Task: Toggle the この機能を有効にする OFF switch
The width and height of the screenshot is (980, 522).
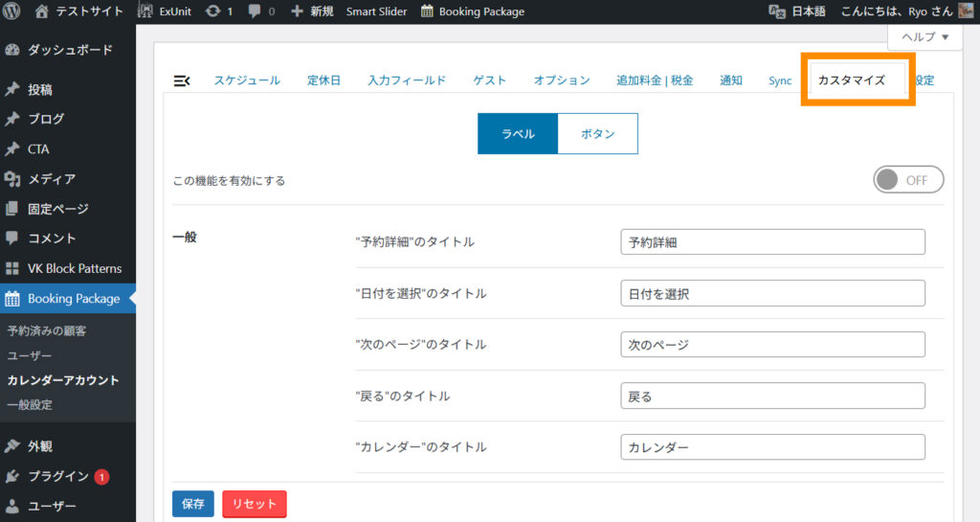Action: (x=907, y=180)
